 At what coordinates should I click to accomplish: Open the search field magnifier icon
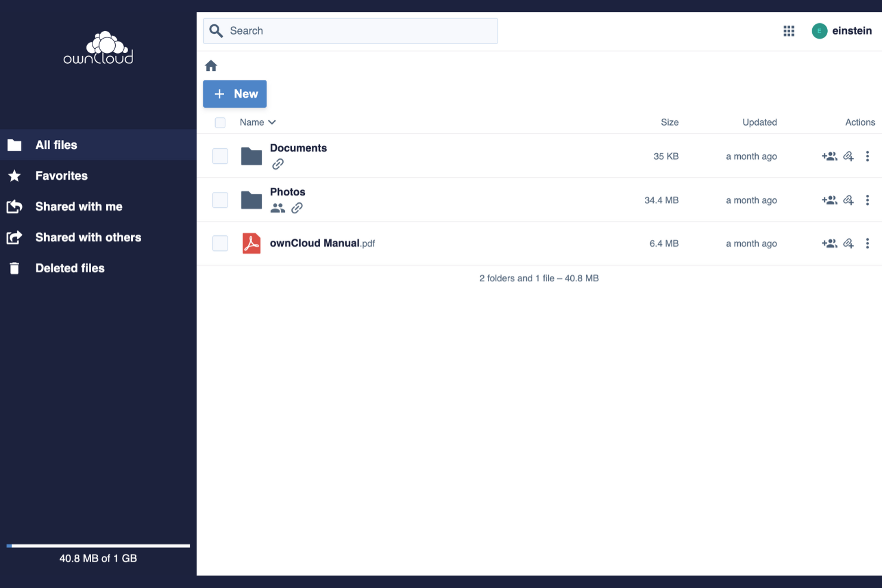[216, 30]
